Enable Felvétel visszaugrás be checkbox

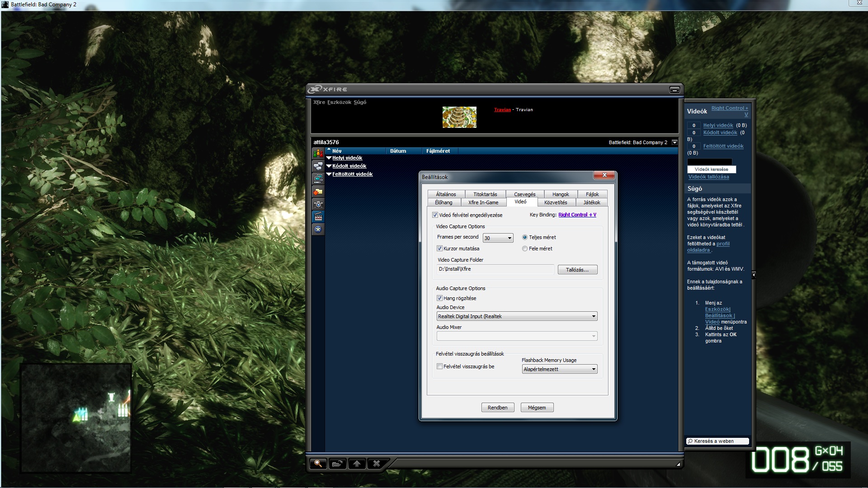(x=439, y=366)
